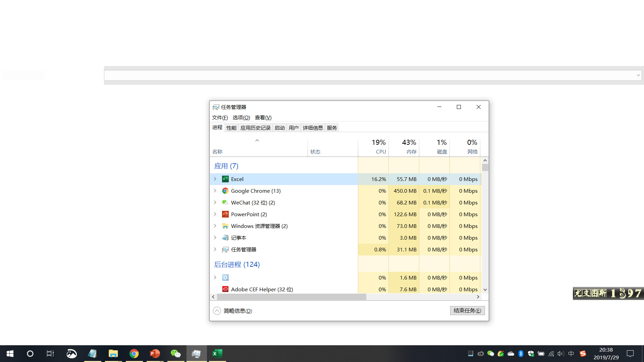The width and height of the screenshot is (644, 362).
Task: Expand the Excel process group
Action: (x=215, y=179)
